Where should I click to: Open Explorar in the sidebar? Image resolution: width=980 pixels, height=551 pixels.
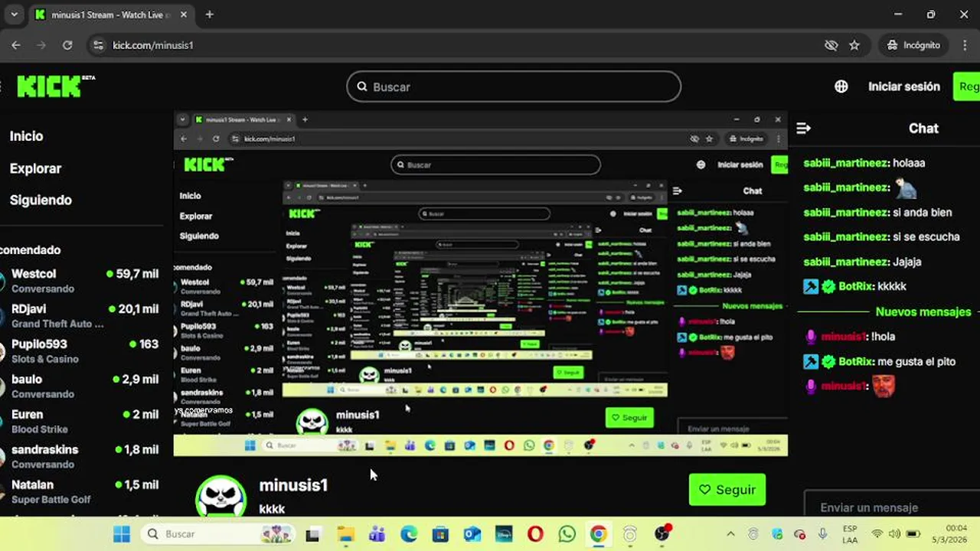[x=35, y=168]
